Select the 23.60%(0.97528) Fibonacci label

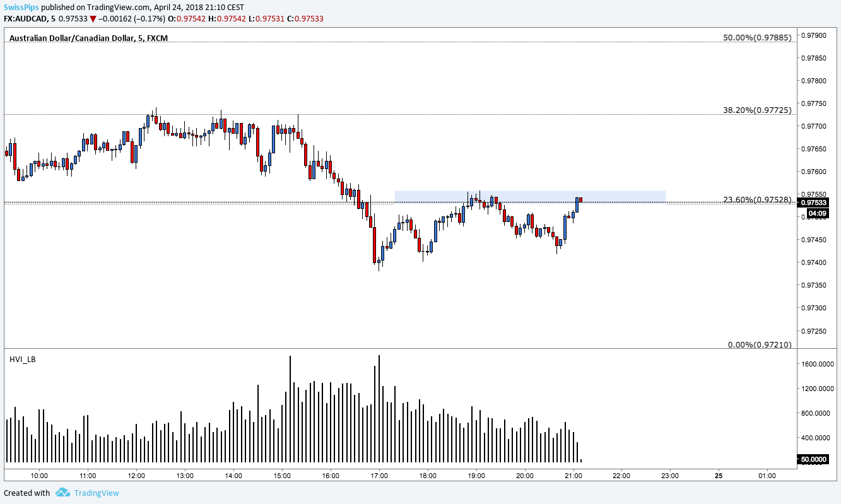757,199
